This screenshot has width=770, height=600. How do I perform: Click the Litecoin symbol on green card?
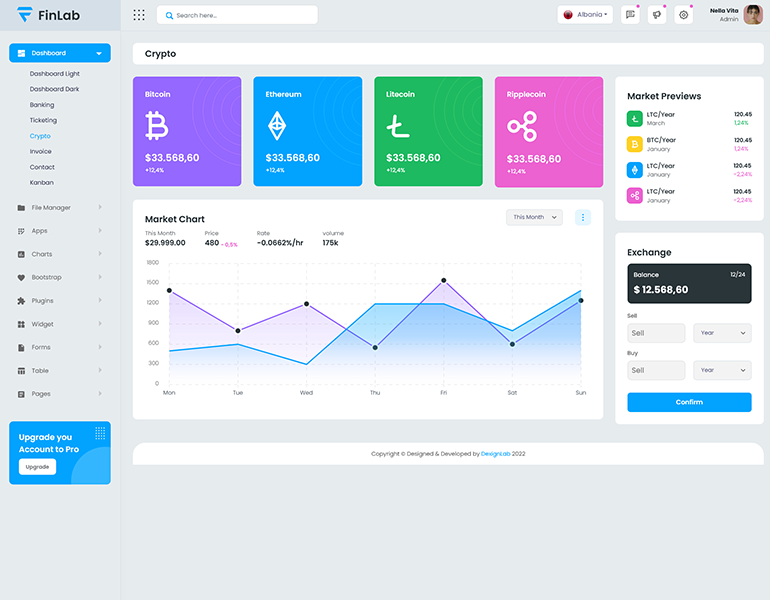tap(398, 126)
